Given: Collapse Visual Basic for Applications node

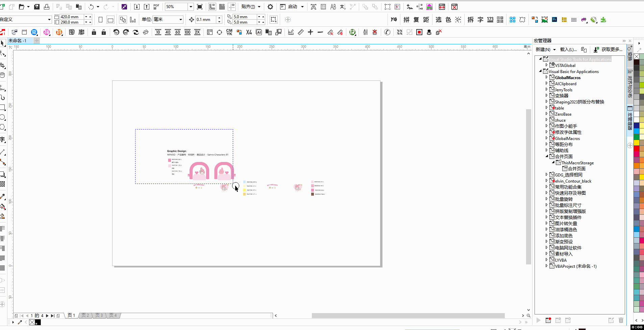Looking at the screenshot, I should (x=540, y=71).
